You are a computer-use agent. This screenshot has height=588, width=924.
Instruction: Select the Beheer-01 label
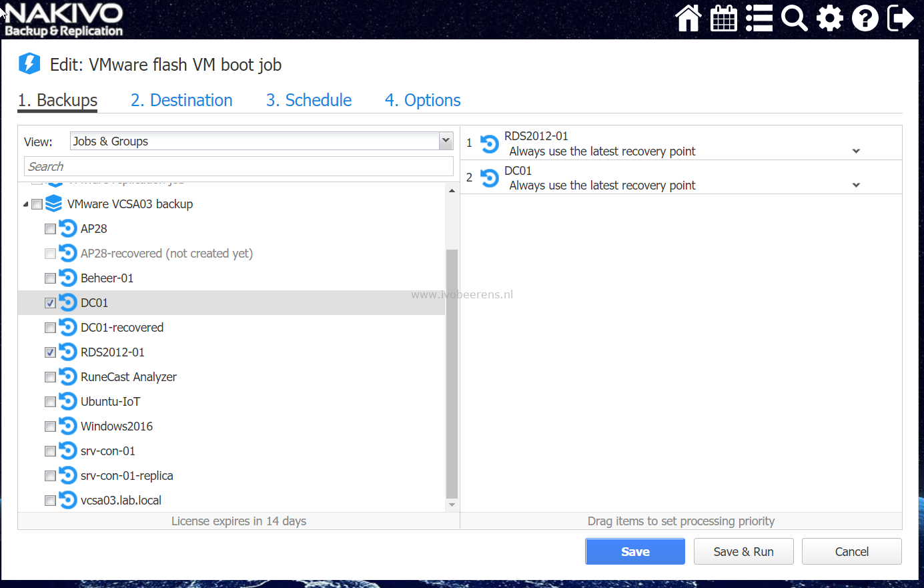(107, 278)
